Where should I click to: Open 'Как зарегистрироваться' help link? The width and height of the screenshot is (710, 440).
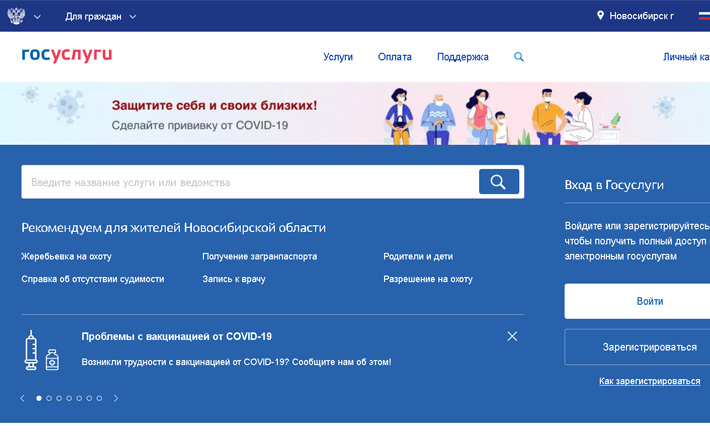[649, 381]
